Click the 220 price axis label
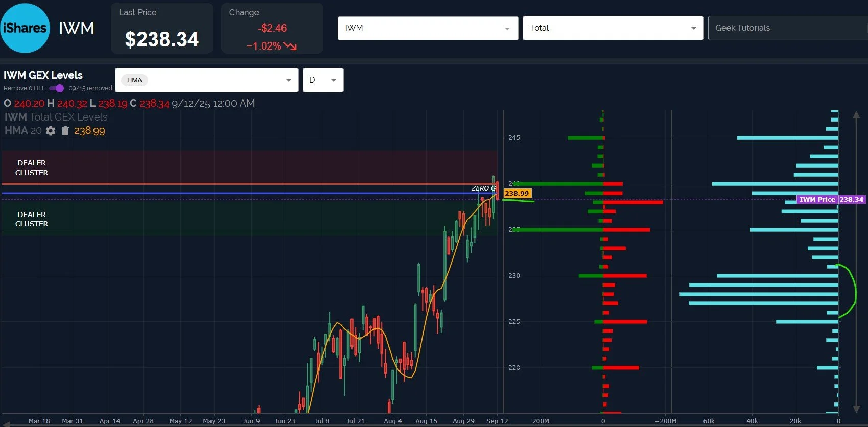Image resolution: width=868 pixels, height=427 pixels. click(x=514, y=368)
